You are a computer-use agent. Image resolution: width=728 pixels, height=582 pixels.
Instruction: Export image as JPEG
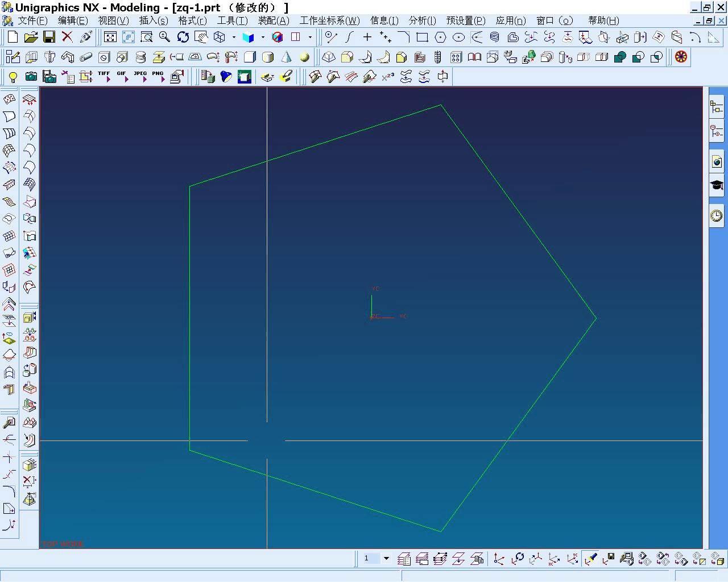[x=140, y=77]
